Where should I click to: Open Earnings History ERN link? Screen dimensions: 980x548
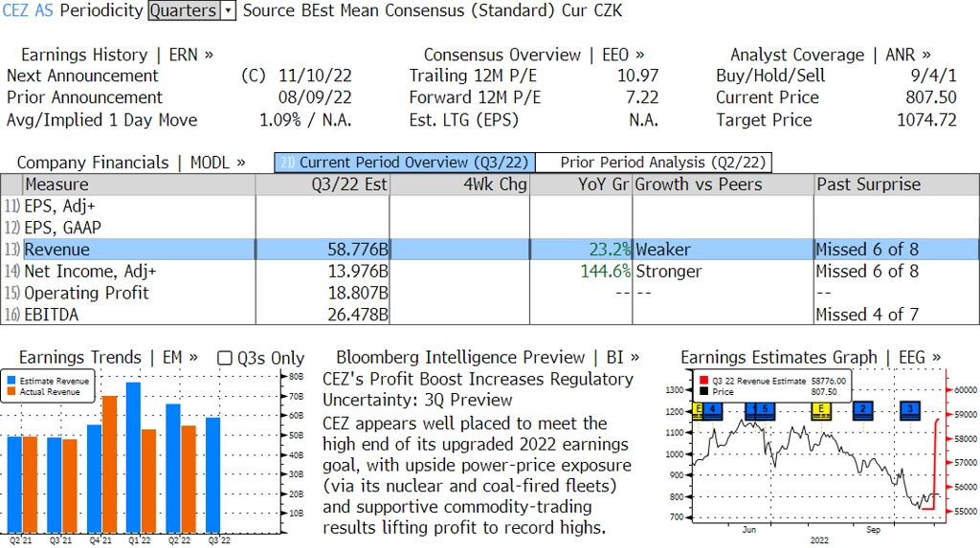tap(117, 55)
